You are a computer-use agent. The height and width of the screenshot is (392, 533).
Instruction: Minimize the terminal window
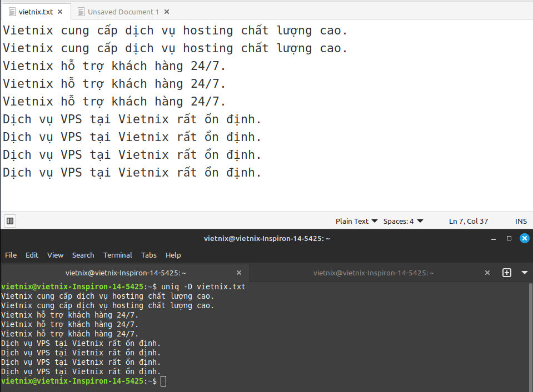(x=494, y=238)
